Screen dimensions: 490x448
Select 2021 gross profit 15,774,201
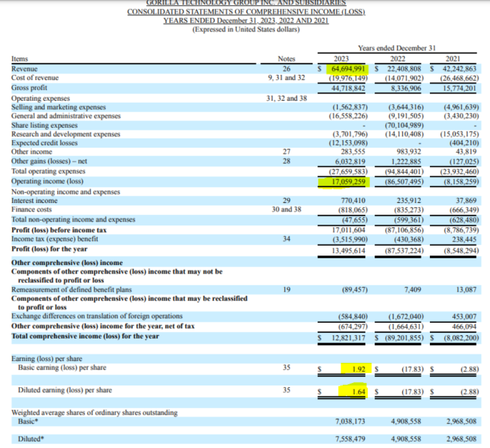[x=460, y=88]
